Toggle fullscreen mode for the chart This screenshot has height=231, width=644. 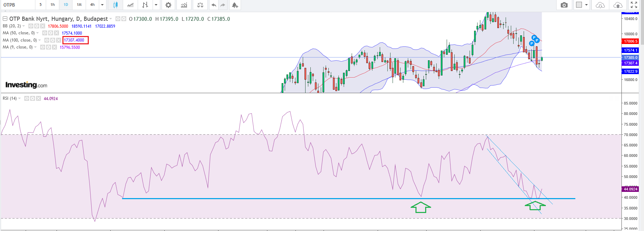coord(634,5)
